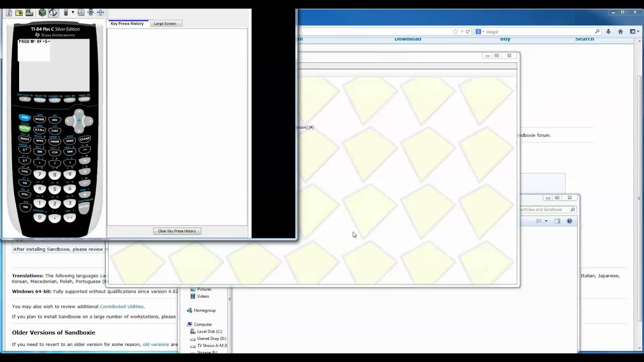Click the save state icon in emulator toolbar
644x362 pixels.
tap(29, 13)
